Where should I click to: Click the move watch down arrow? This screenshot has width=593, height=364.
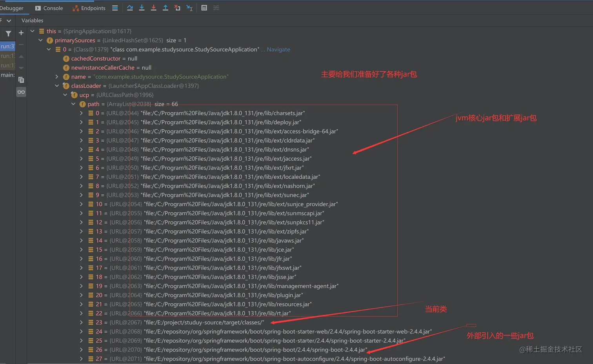(x=21, y=68)
